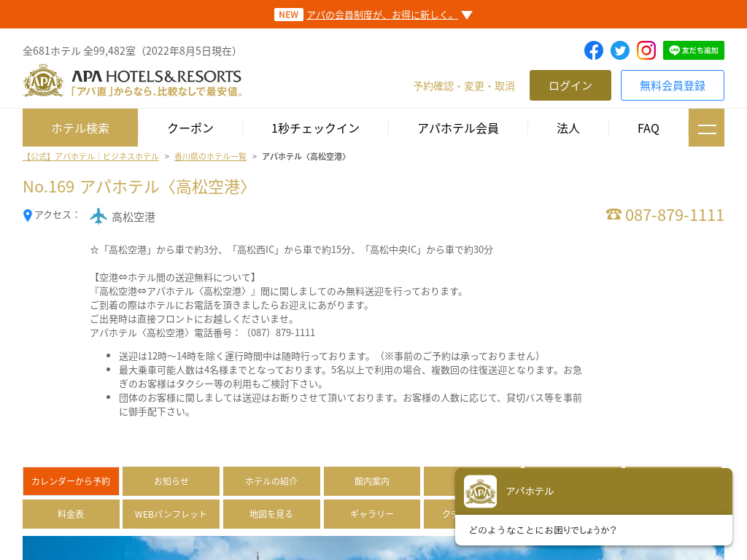This screenshot has width=747, height=560.
Task: Click the 高松空港 access label
Action: click(133, 217)
